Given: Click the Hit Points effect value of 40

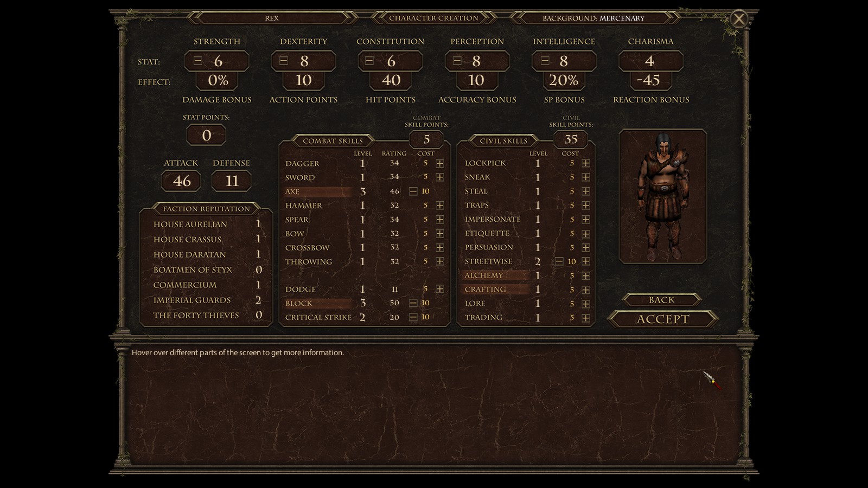Looking at the screenshot, I should pyautogui.click(x=391, y=80).
